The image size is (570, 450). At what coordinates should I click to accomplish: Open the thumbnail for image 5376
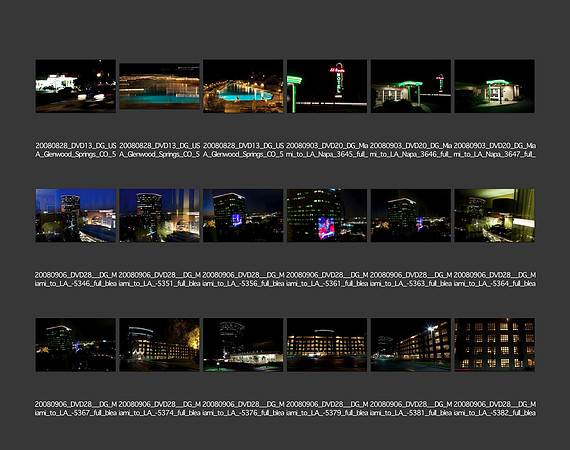tap(243, 345)
